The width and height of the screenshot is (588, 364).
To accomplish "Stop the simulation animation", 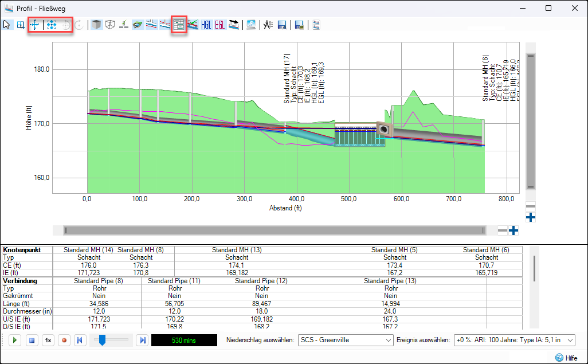I will (32, 340).
